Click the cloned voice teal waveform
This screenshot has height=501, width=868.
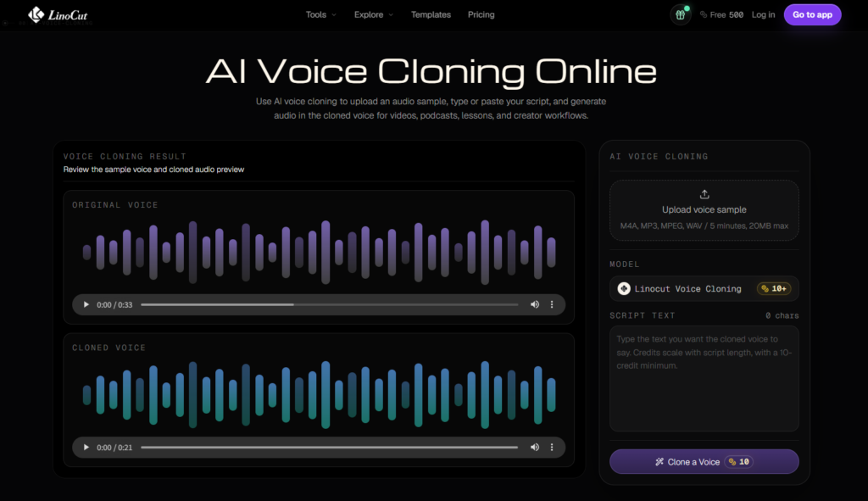[x=319, y=395]
